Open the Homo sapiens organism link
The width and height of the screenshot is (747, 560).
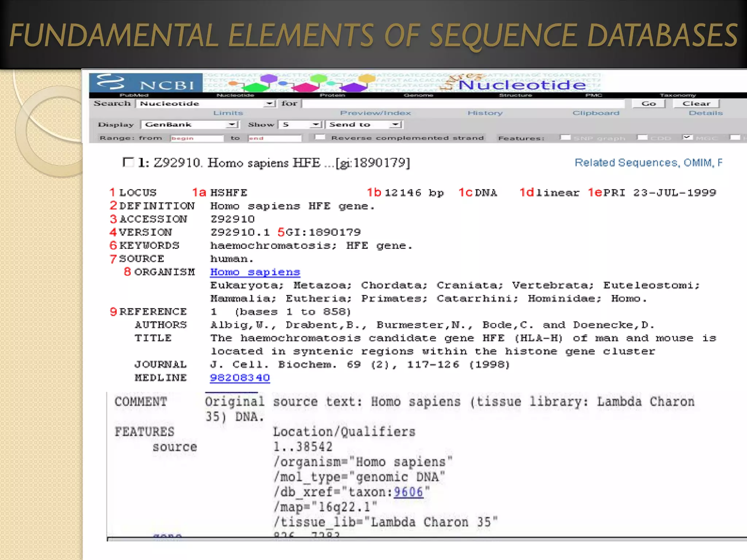(x=255, y=272)
